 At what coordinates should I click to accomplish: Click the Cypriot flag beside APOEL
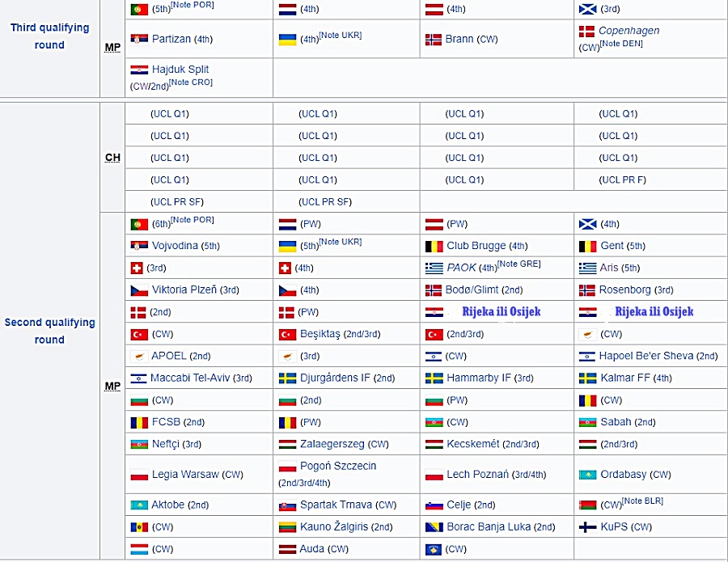click(x=139, y=357)
